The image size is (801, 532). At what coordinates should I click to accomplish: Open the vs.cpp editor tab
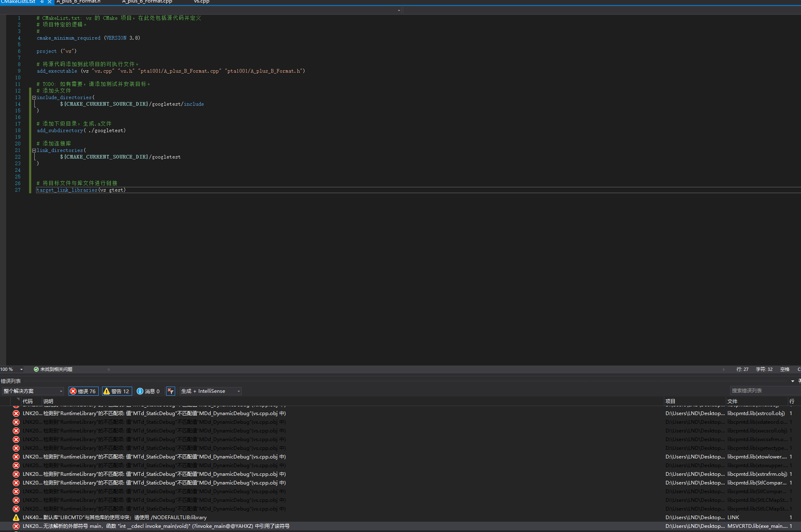point(202,2)
